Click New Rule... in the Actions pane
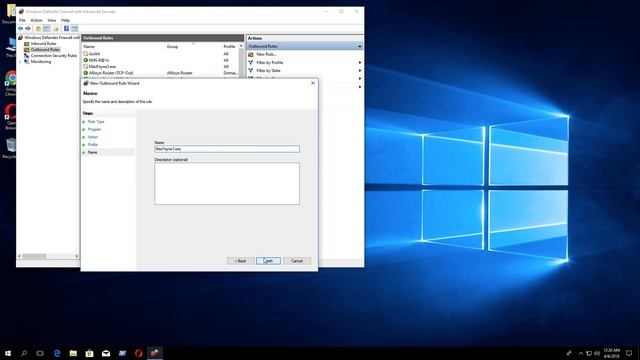The height and width of the screenshot is (360, 640). [266, 54]
